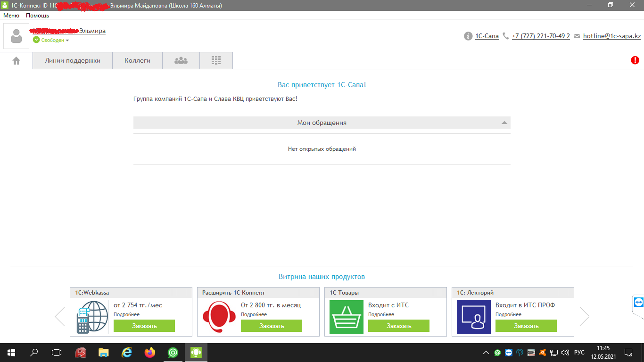Open taskbar Search
644x362 pixels.
[x=34, y=353]
